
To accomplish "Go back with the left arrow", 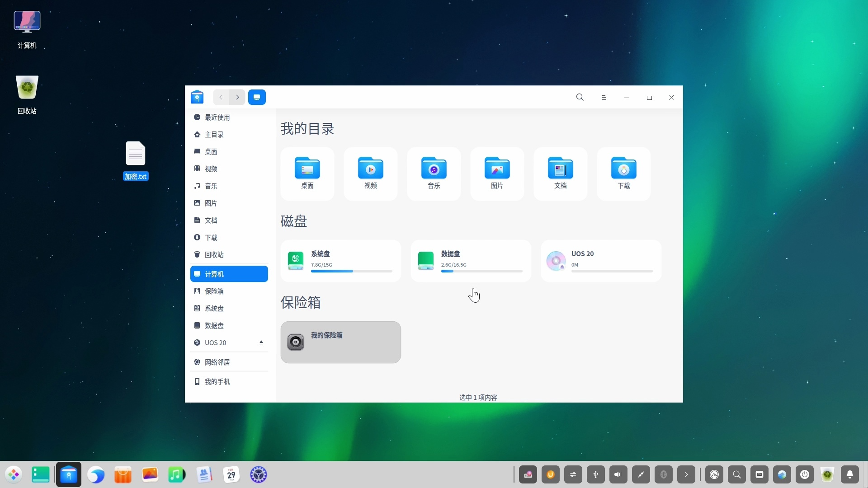I will [x=221, y=97].
